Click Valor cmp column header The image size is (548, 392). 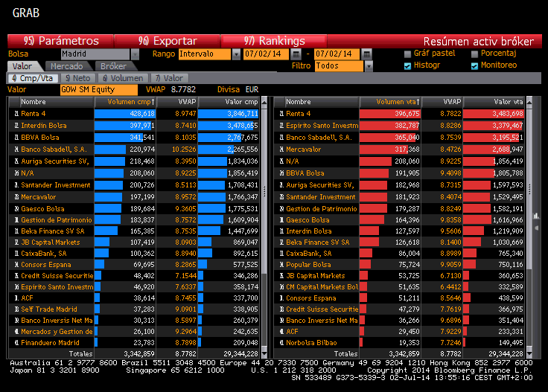pos(229,102)
